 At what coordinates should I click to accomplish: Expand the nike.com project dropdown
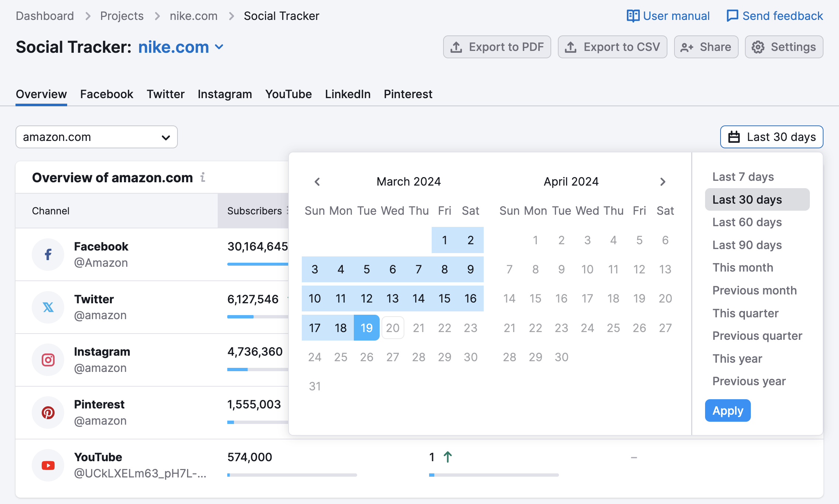[219, 47]
